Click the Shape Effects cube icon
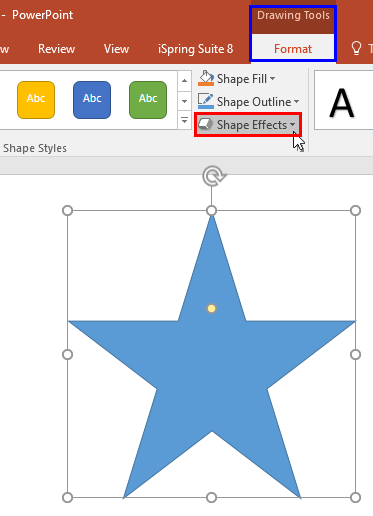Image resolution: width=373 pixels, height=516 pixels. pyautogui.click(x=205, y=125)
